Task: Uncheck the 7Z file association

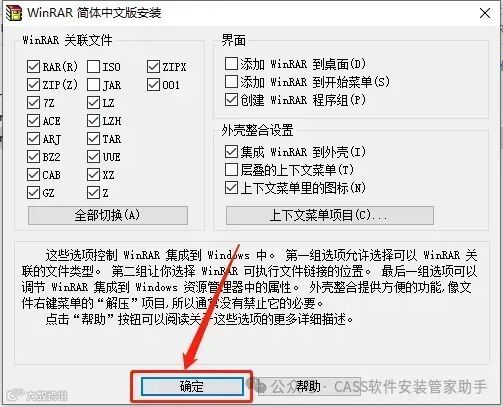Action: tap(33, 103)
